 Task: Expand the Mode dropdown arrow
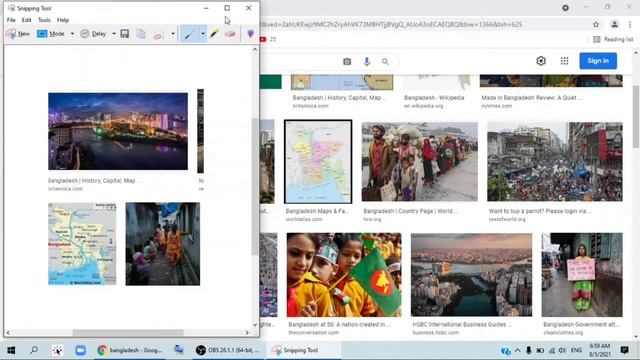click(x=72, y=34)
